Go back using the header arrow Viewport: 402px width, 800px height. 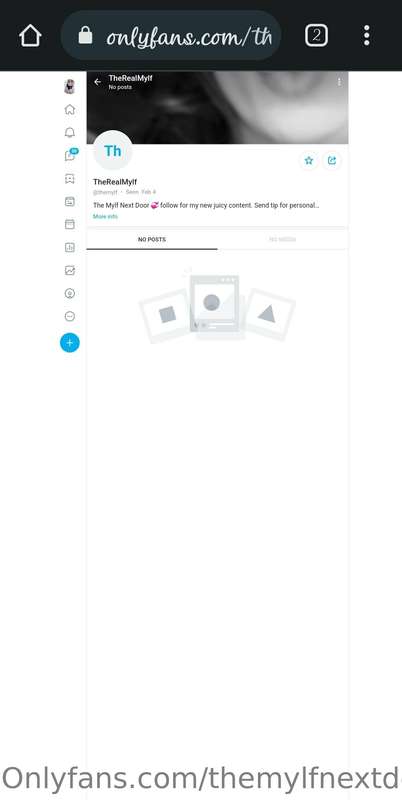[x=97, y=82]
